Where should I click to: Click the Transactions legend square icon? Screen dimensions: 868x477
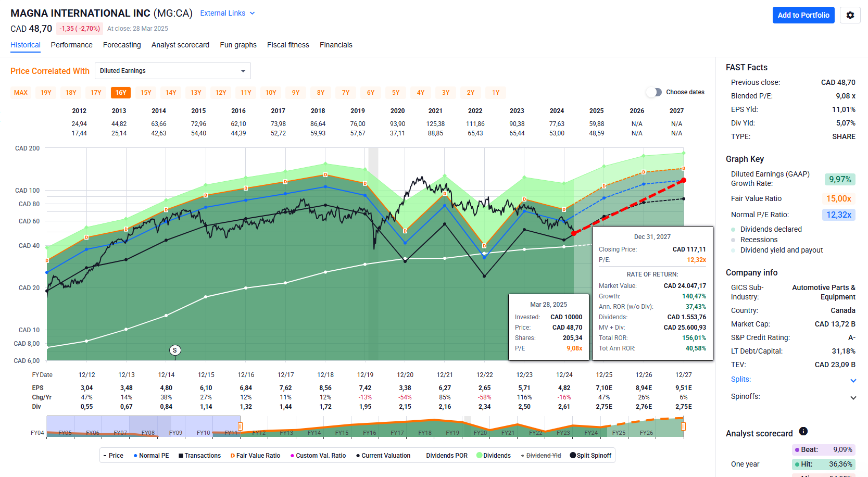tap(181, 456)
